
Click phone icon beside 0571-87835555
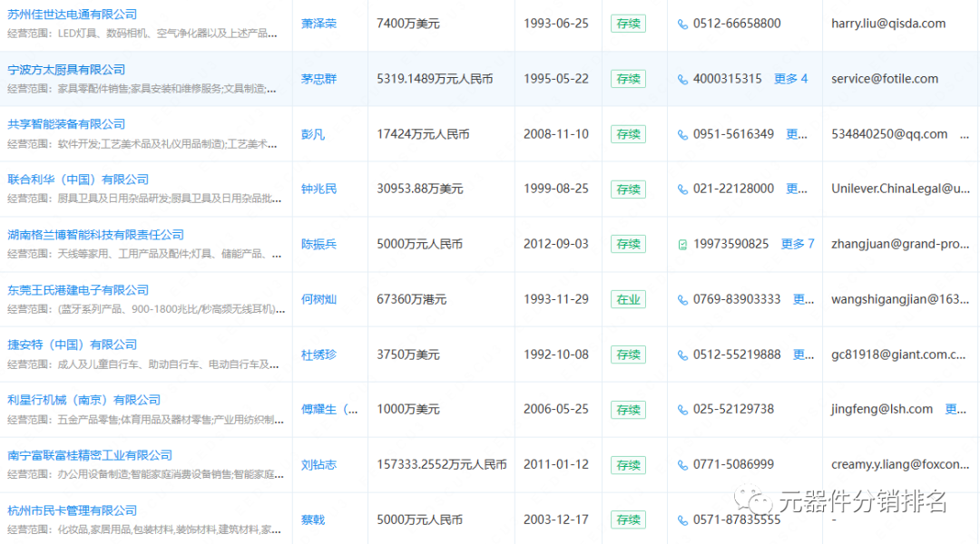point(682,520)
